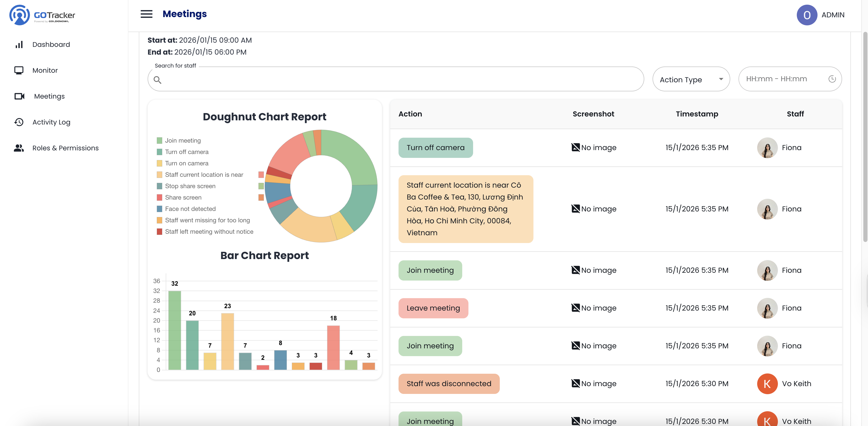Open the Dashboard via its bar chart icon
The image size is (868, 426).
pos(19,44)
